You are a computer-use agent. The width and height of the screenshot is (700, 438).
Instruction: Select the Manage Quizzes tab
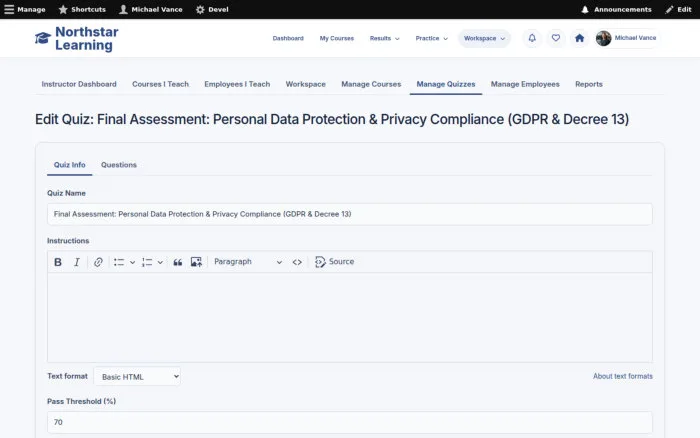point(446,84)
